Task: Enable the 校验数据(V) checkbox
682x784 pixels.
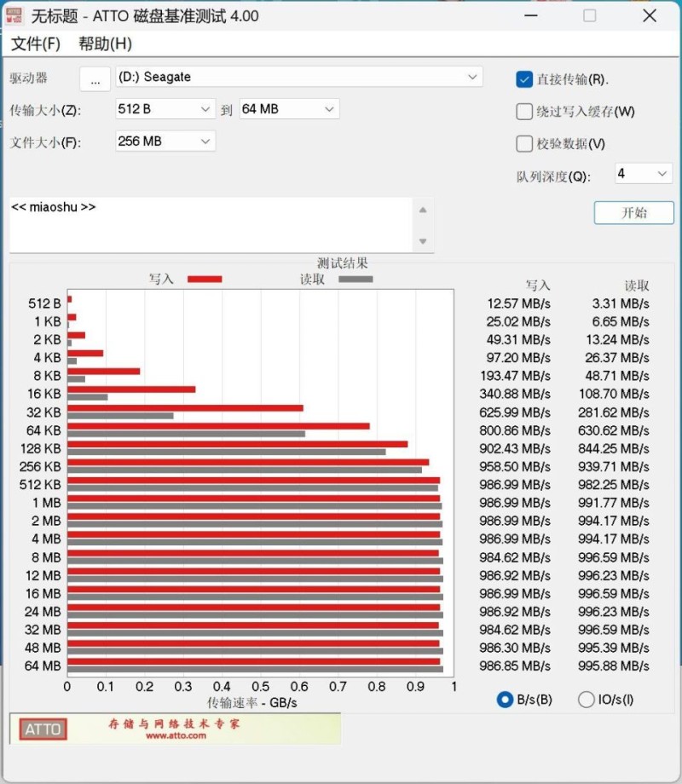Action: pos(524,144)
